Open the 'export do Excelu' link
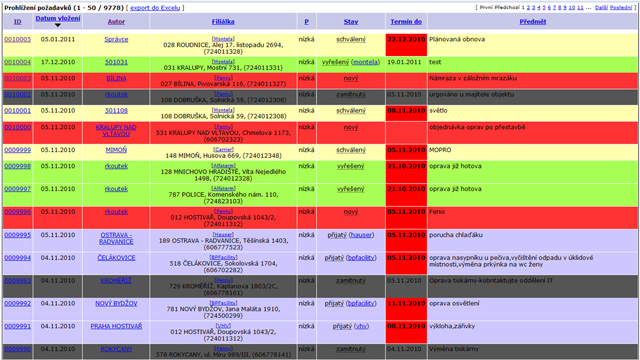This screenshot has height=360, width=640. pos(155,8)
